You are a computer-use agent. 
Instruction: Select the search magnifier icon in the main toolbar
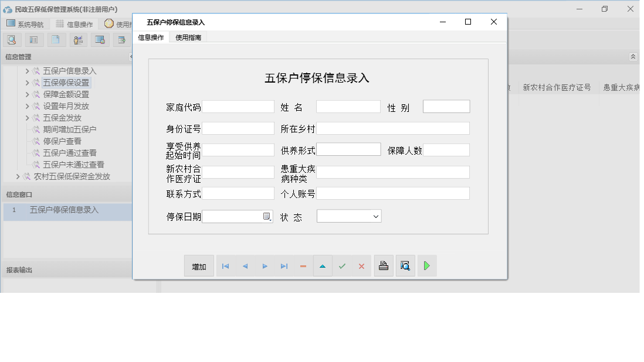click(x=12, y=39)
